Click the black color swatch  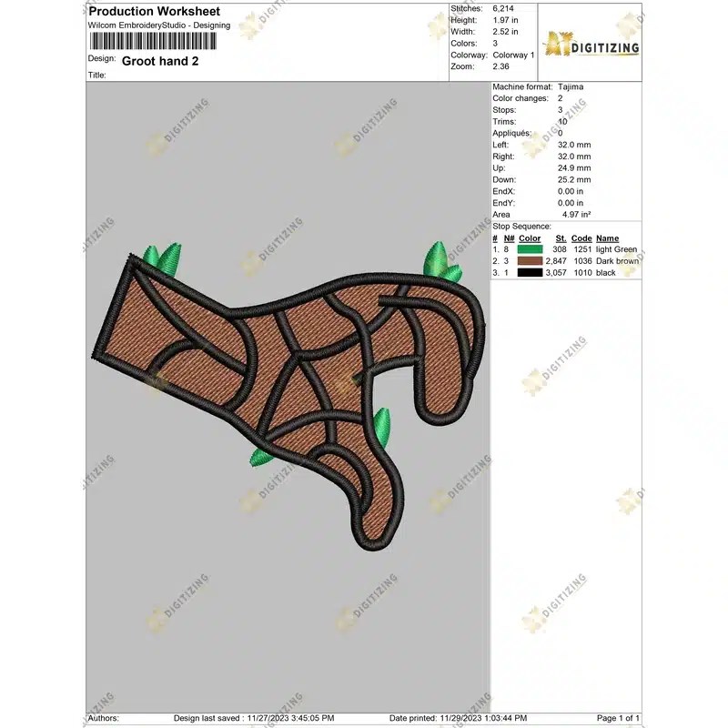(530, 272)
